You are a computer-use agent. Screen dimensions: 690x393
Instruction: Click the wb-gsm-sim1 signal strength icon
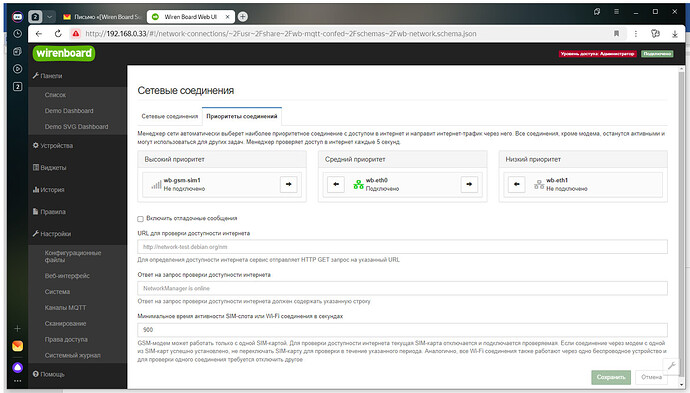coord(156,184)
